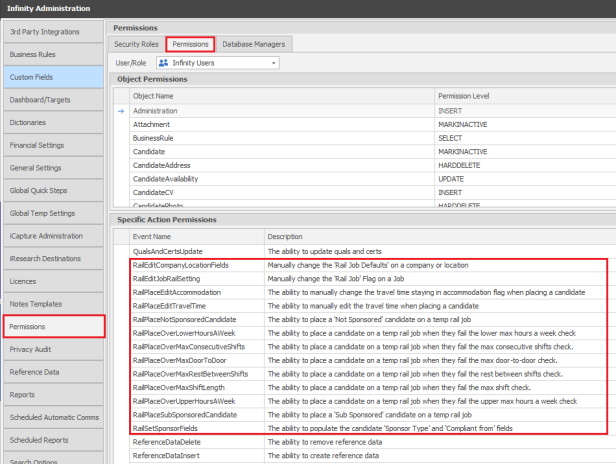Open the User/Role dropdown arrow
616x464 pixels.
click(273, 63)
